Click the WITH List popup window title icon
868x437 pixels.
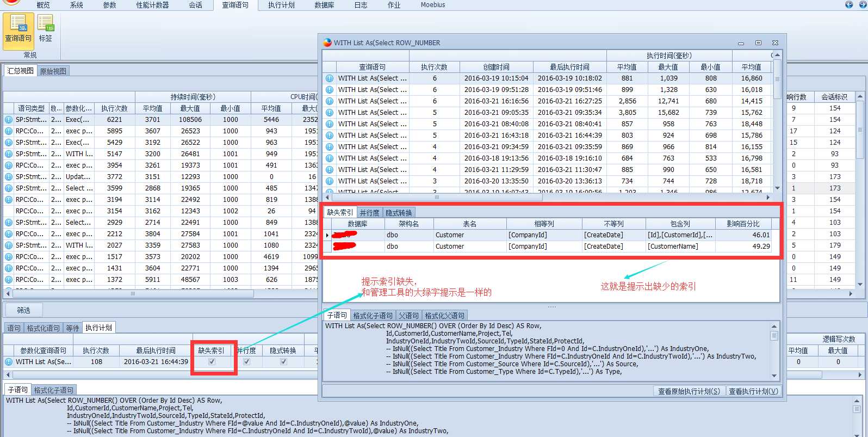pos(327,42)
